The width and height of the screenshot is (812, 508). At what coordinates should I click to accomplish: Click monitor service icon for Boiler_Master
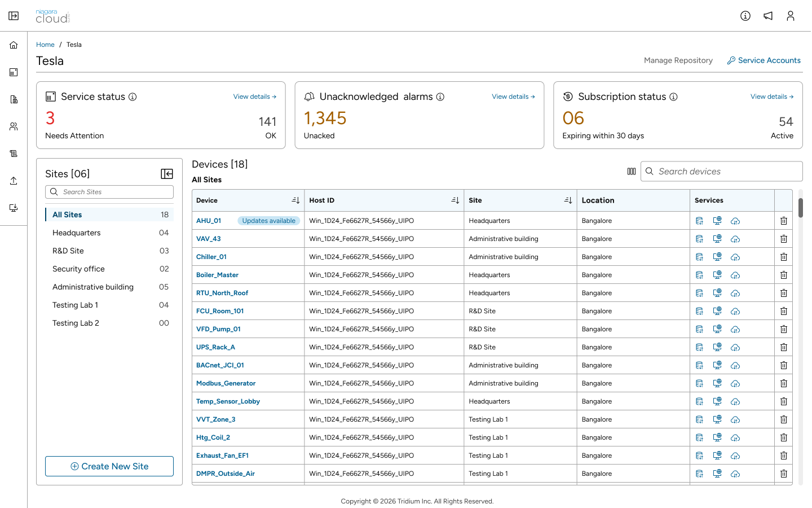717,275
